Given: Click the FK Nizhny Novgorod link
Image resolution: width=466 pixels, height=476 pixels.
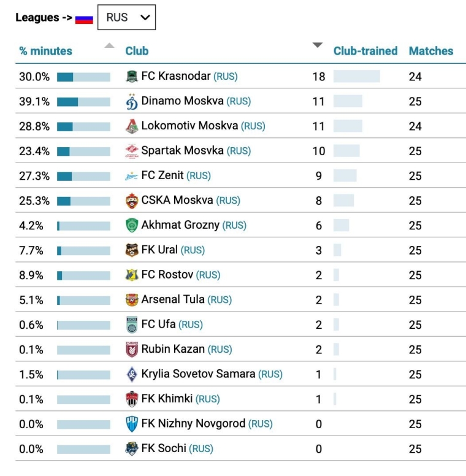Looking at the screenshot, I should pyautogui.click(x=193, y=424).
